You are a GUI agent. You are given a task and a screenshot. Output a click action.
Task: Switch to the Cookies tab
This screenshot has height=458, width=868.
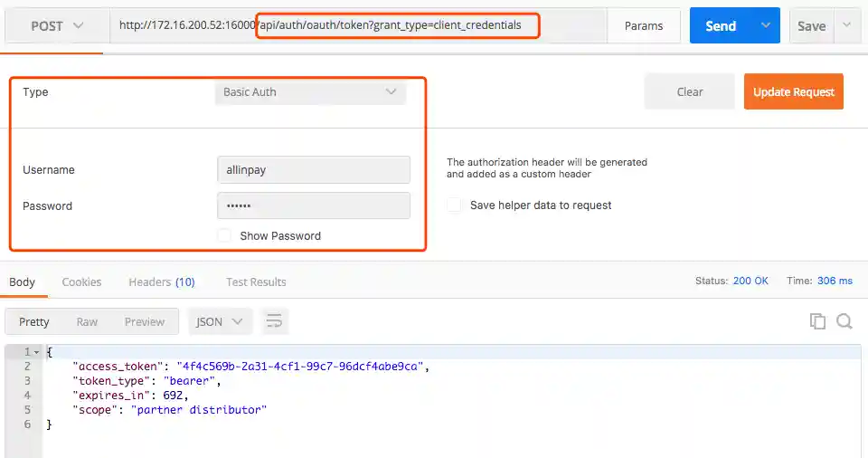pos(81,282)
